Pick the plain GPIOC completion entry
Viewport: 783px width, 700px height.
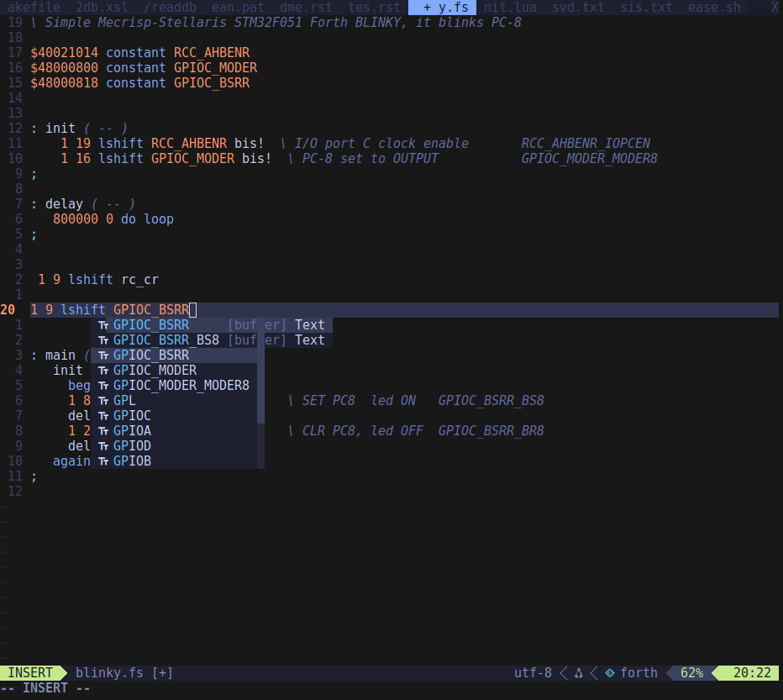132,416
